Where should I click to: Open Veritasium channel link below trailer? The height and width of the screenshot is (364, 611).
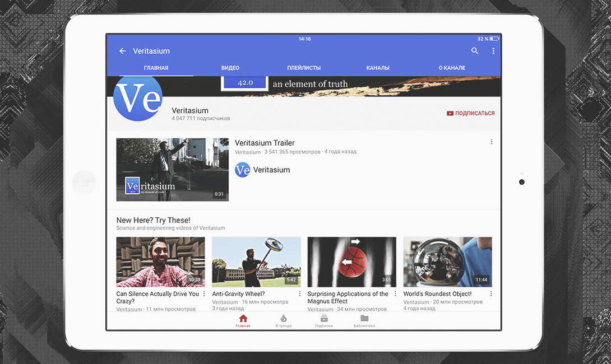[x=272, y=170]
